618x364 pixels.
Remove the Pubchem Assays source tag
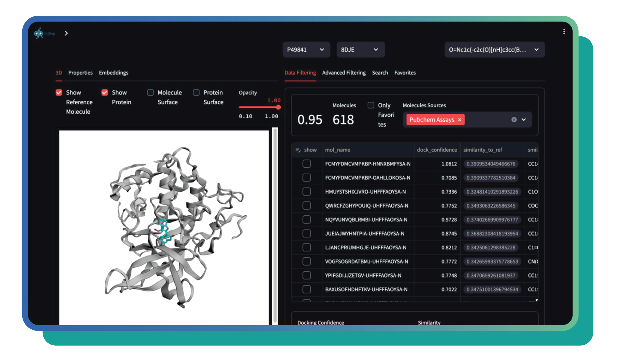click(460, 120)
